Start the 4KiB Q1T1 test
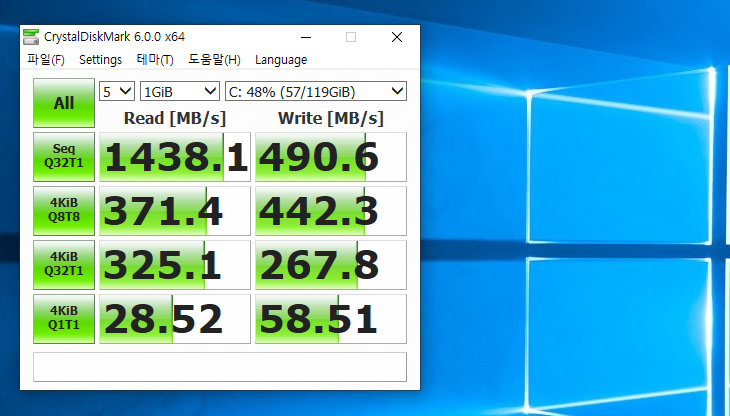 (64, 319)
